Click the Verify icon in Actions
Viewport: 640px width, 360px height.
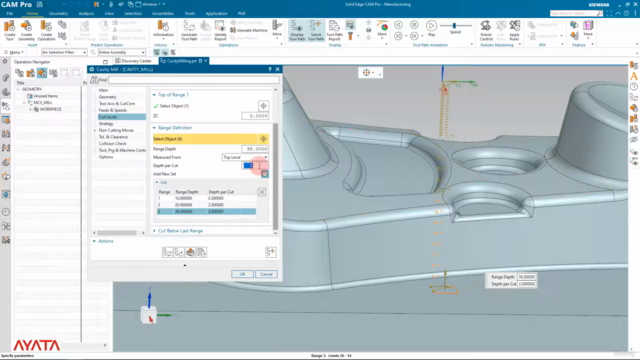pyautogui.click(x=190, y=253)
